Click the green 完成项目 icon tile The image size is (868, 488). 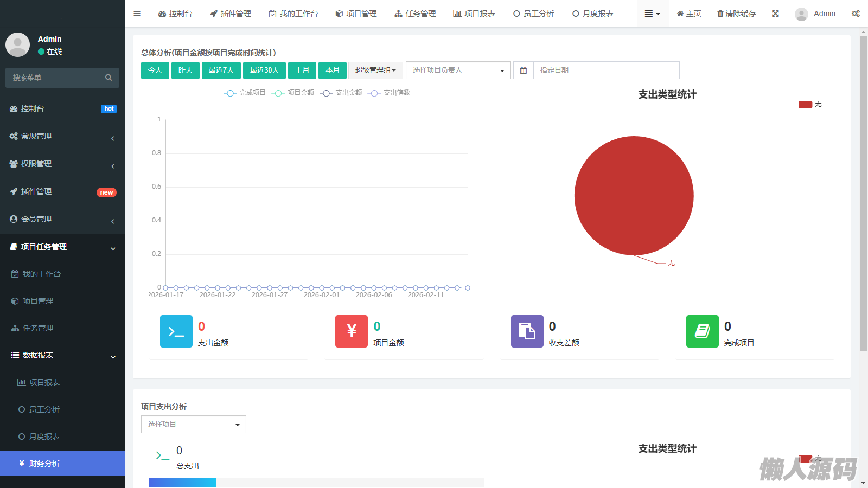click(x=703, y=331)
